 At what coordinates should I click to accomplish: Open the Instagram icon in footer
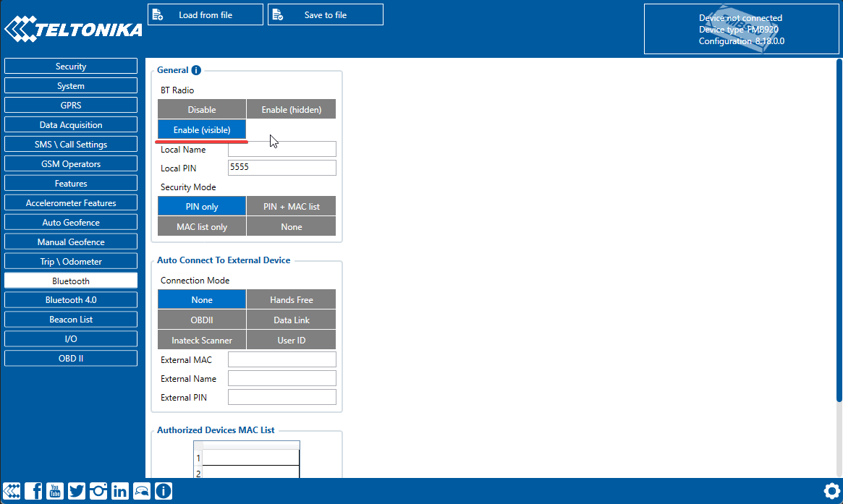(x=98, y=491)
